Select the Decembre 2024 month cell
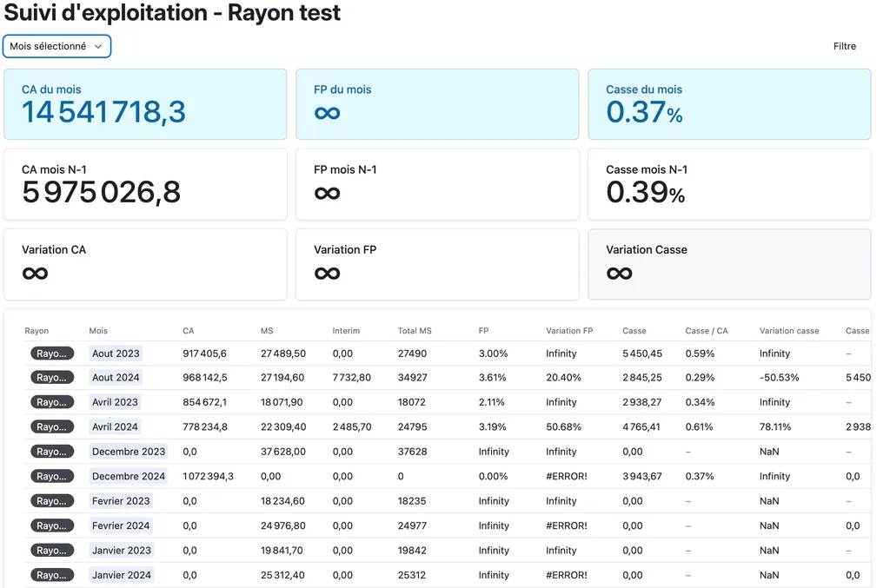 point(129,476)
